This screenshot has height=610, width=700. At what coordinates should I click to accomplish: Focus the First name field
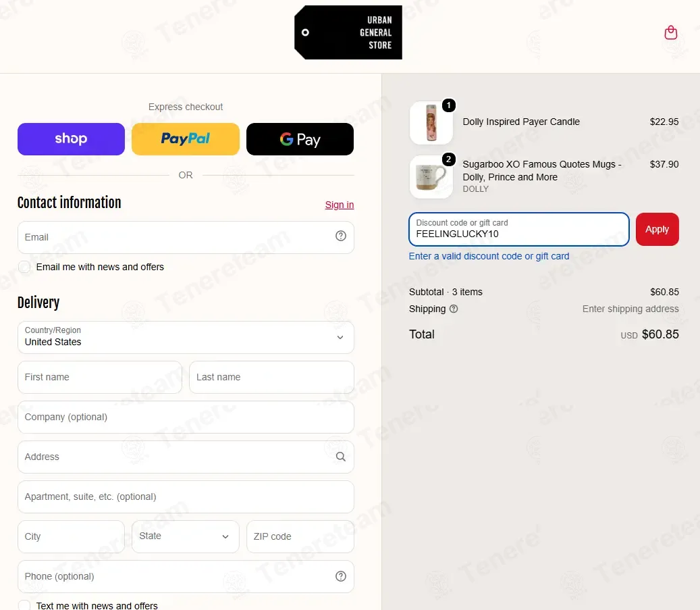pyautogui.click(x=100, y=377)
